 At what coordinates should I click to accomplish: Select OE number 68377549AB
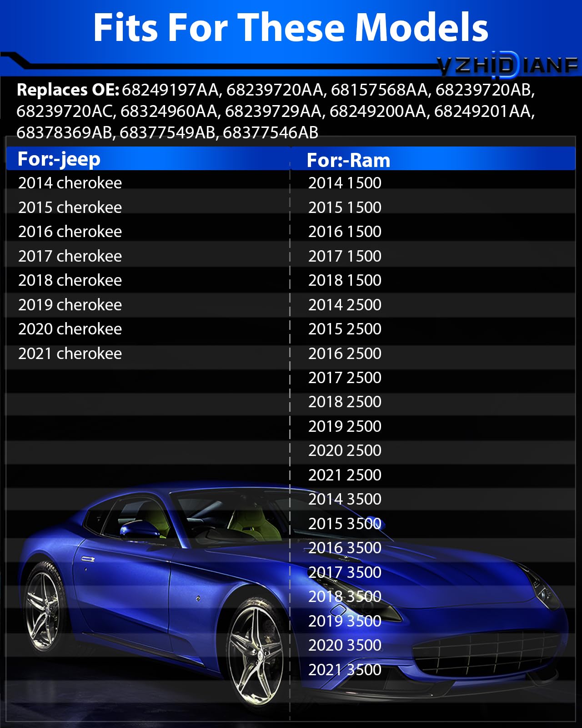(x=168, y=132)
